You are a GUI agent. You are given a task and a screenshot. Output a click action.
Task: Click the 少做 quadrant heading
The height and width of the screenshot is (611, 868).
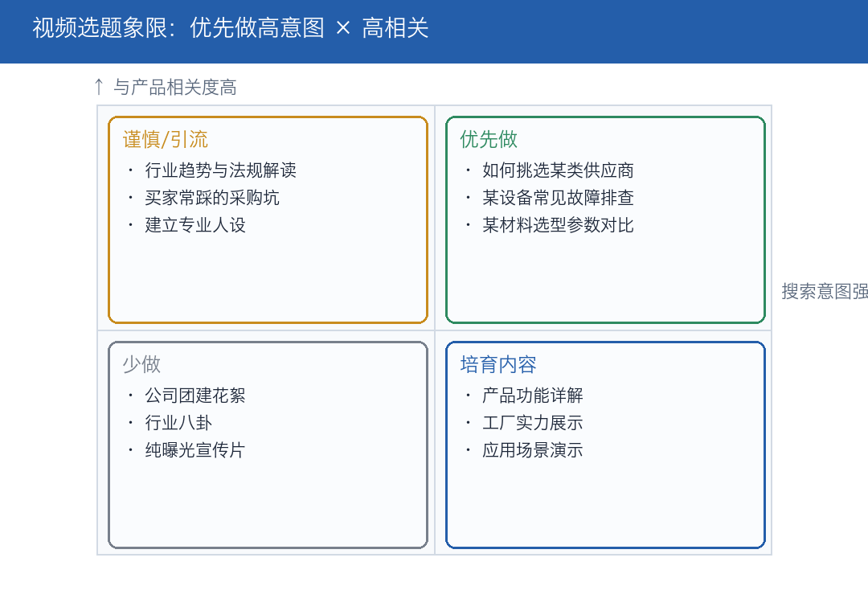(x=141, y=364)
